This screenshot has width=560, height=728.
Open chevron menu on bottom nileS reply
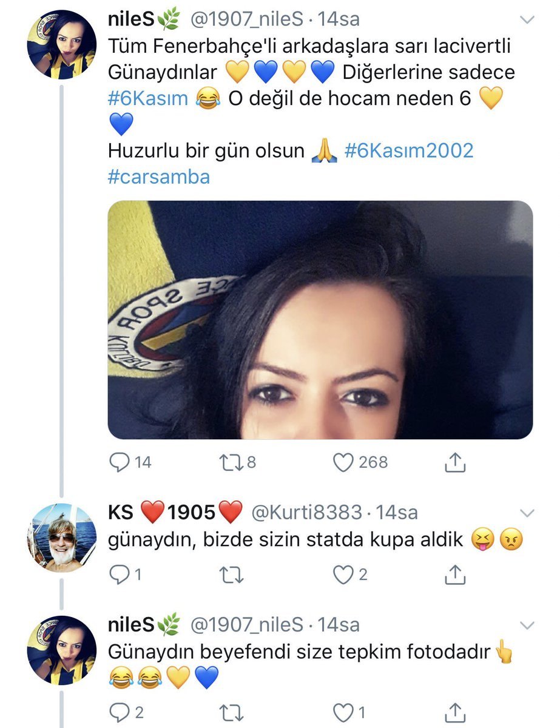pos(528,625)
